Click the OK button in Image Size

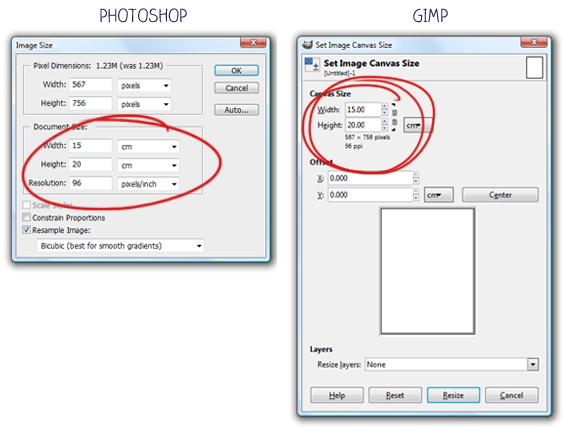(236, 71)
